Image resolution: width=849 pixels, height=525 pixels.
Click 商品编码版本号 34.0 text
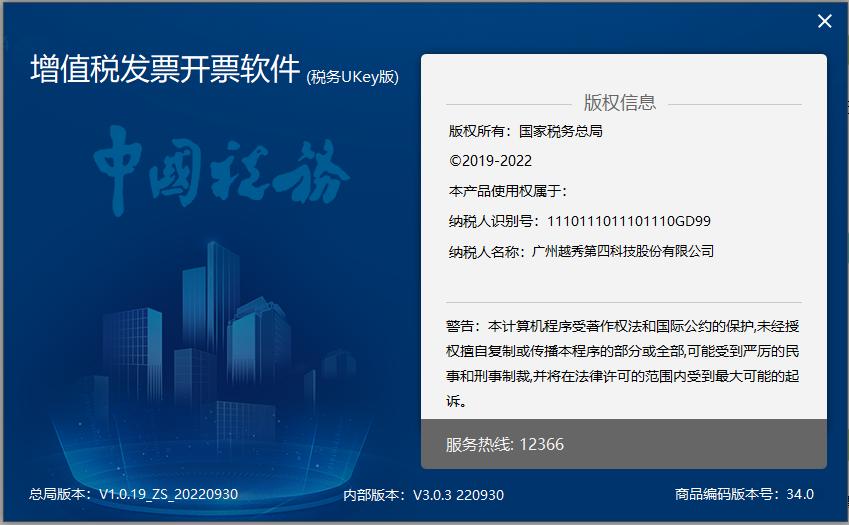[x=744, y=494]
